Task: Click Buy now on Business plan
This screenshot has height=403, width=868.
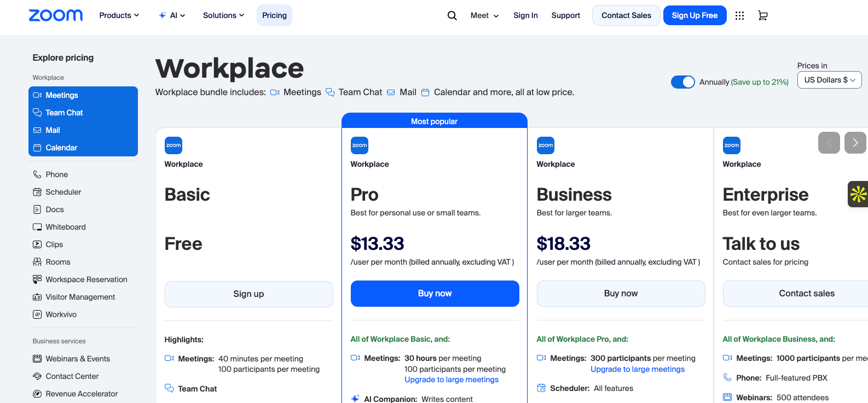Action: pos(621,294)
